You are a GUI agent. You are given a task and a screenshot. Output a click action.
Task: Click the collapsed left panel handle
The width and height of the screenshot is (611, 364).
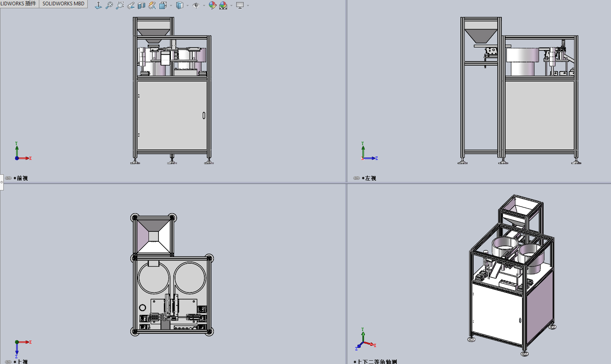2,182
